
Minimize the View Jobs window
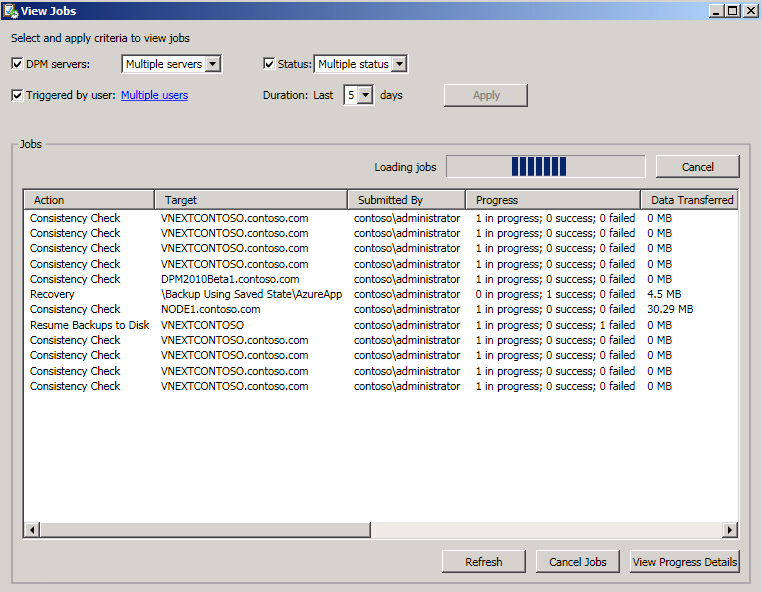click(716, 10)
